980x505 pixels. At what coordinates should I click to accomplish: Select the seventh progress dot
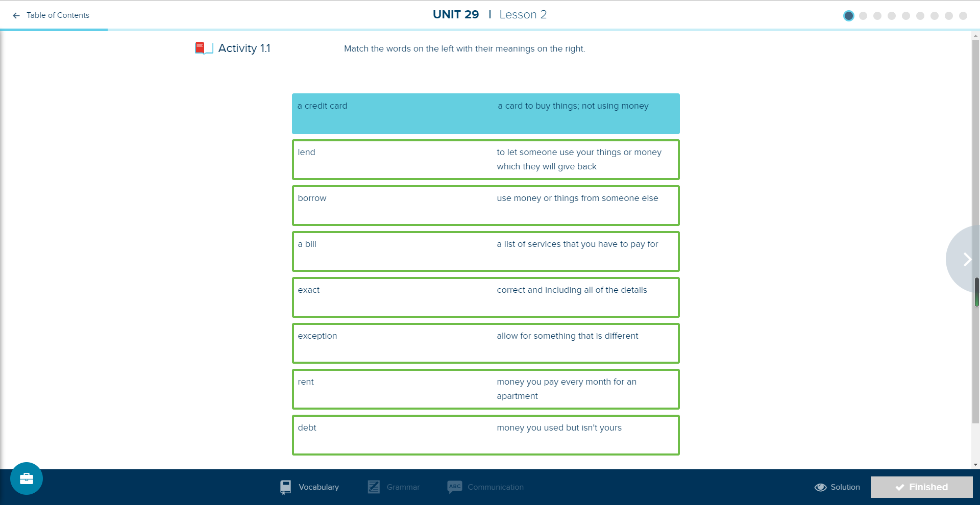point(935,16)
